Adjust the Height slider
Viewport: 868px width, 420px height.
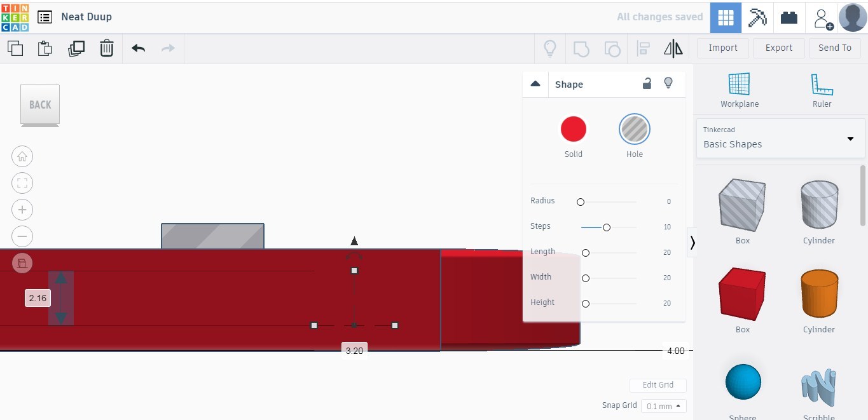(x=586, y=304)
